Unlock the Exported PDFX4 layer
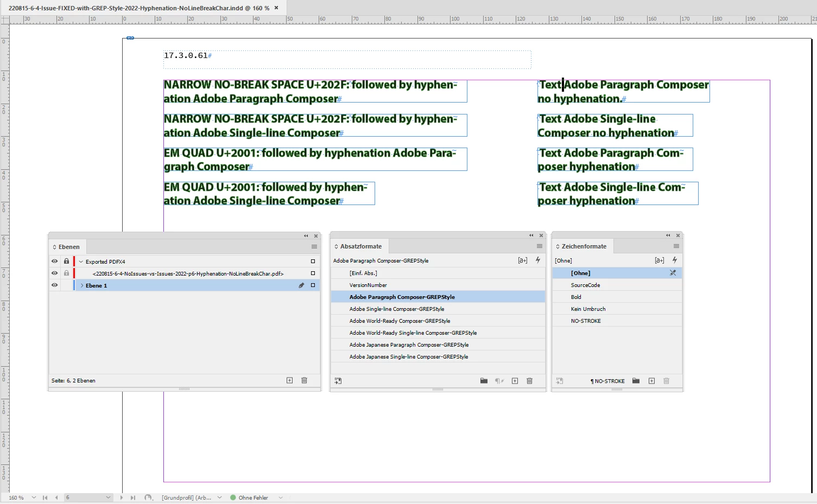This screenshot has height=504, width=817. (66, 261)
